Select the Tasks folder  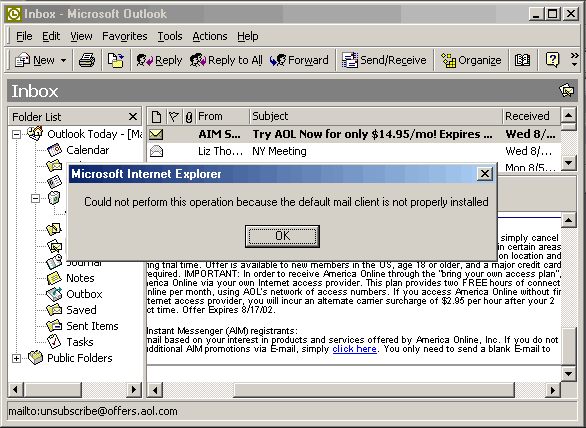click(80, 342)
